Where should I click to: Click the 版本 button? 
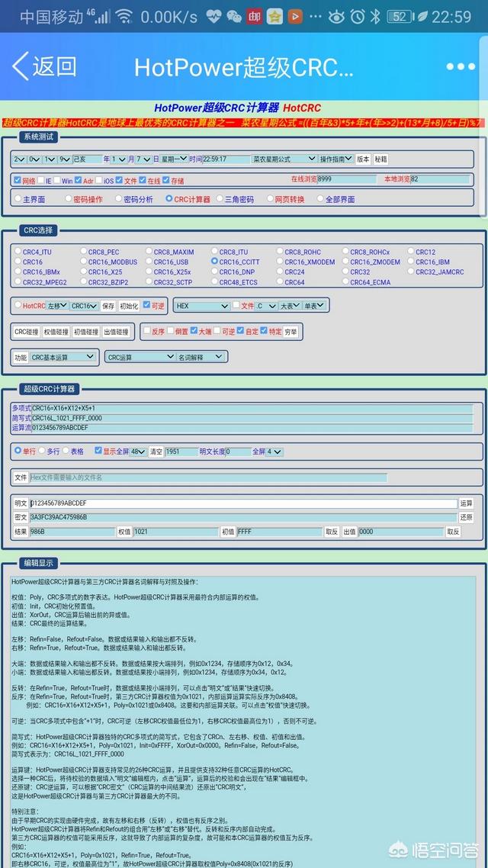[x=363, y=159]
